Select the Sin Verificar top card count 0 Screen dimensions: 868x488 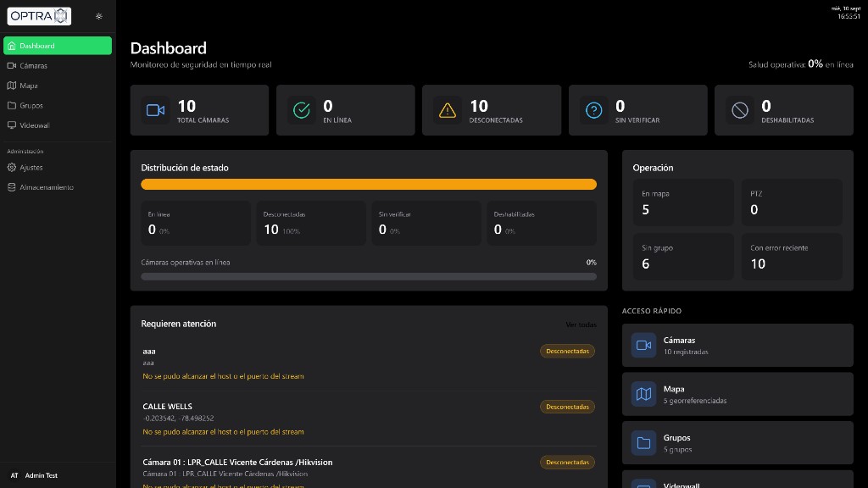(620, 106)
